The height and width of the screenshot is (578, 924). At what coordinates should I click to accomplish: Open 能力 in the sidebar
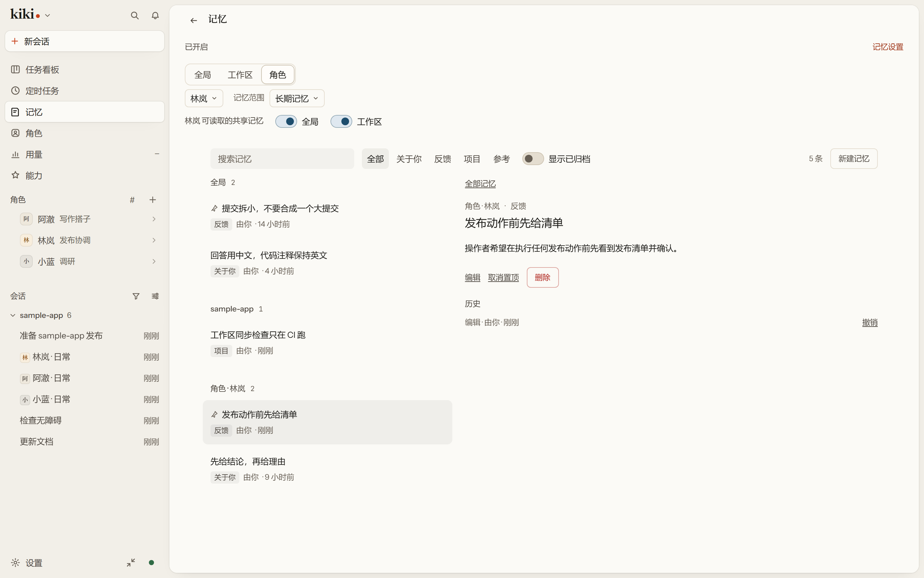[x=84, y=175]
